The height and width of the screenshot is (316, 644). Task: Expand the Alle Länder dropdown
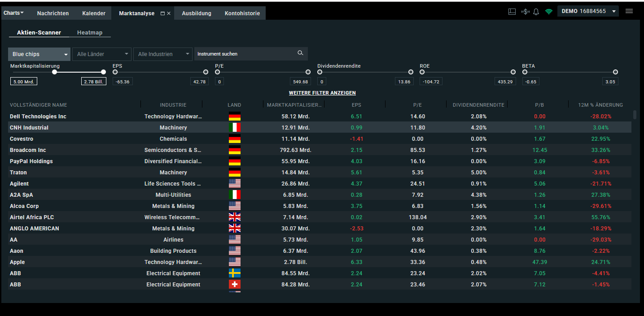point(101,54)
